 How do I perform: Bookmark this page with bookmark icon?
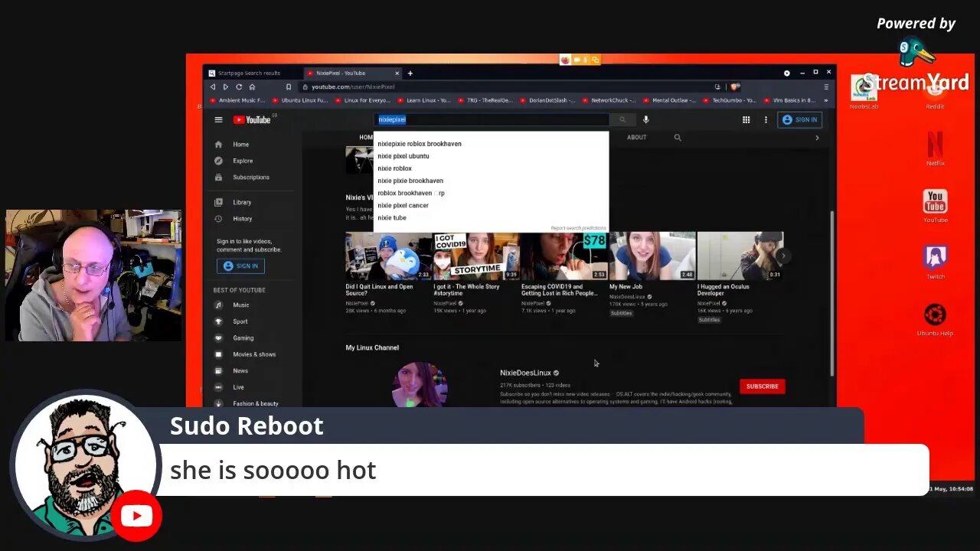click(x=288, y=87)
